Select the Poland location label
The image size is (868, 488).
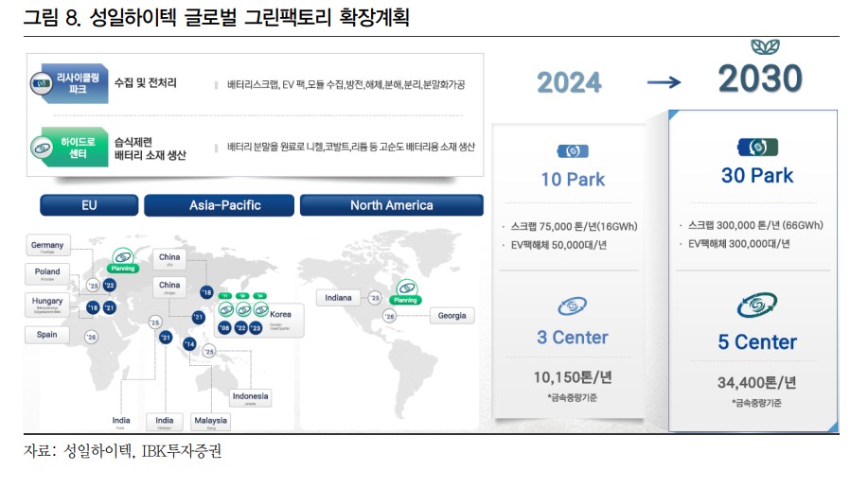click(x=47, y=273)
